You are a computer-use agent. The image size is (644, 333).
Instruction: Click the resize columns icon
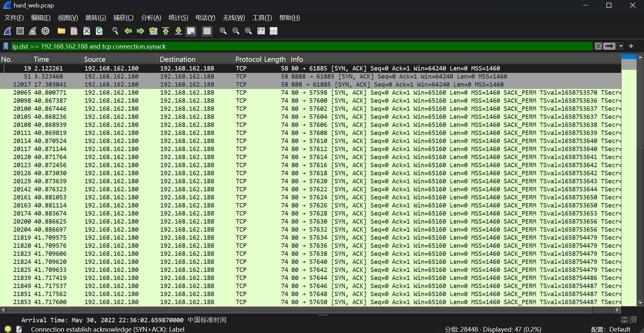point(261,31)
